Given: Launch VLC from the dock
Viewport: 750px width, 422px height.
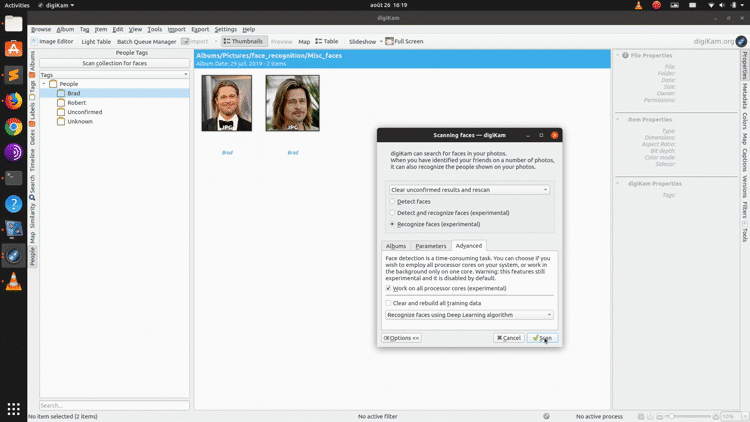Looking at the screenshot, I should [13, 281].
